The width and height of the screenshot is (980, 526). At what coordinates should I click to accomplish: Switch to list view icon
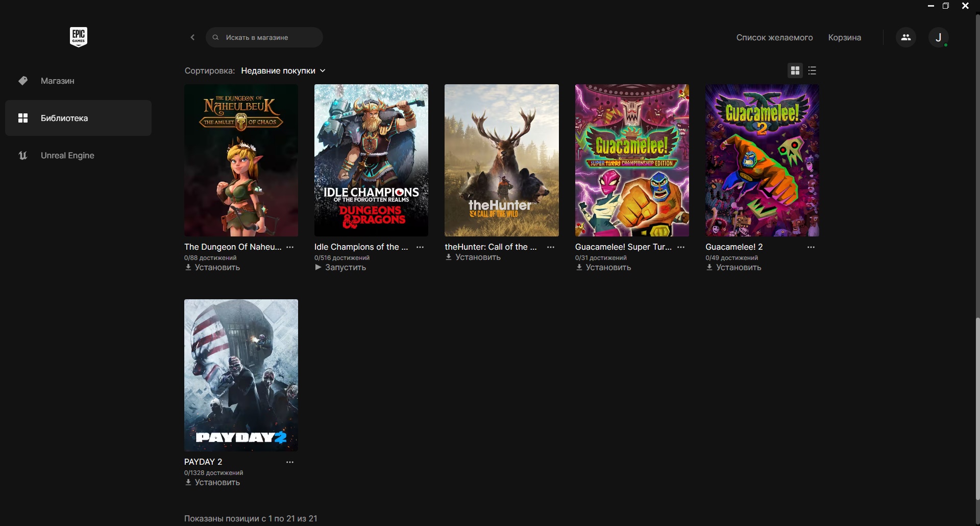pyautogui.click(x=813, y=70)
